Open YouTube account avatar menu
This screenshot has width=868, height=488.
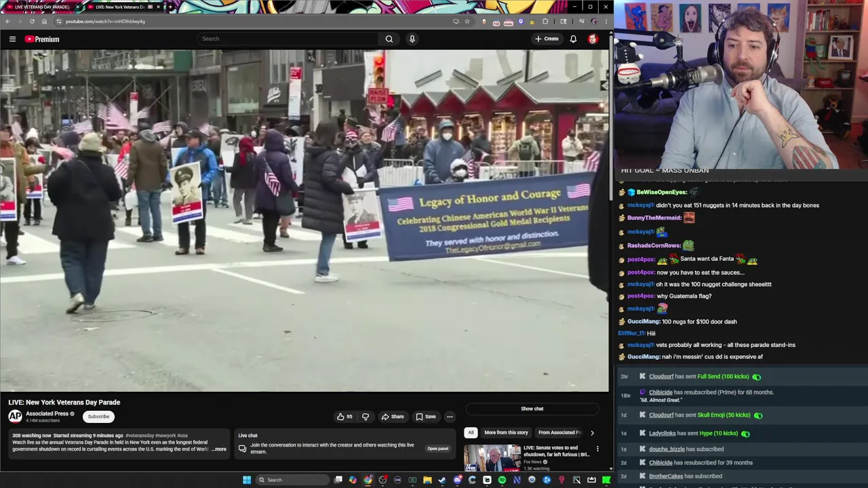(x=593, y=39)
